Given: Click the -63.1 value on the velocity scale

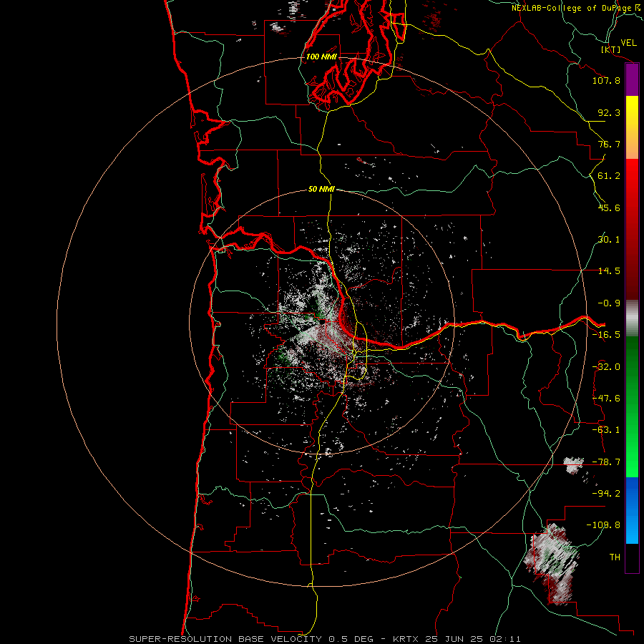Looking at the screenshot, I should (x=606, y=430).
